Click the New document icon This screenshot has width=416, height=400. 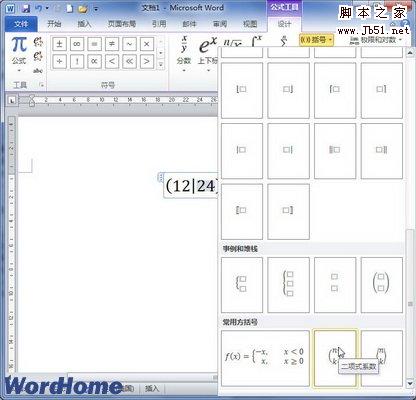(69, 8)
